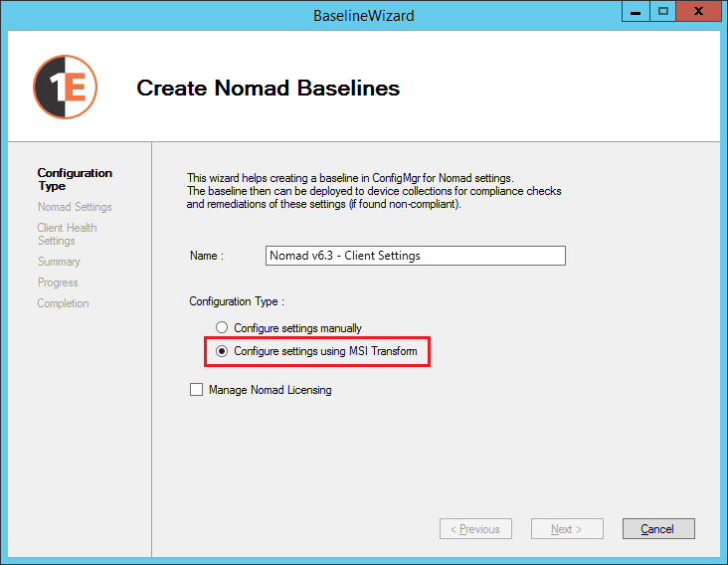
Task: Click the Previous button
Action: pos(475,529)
